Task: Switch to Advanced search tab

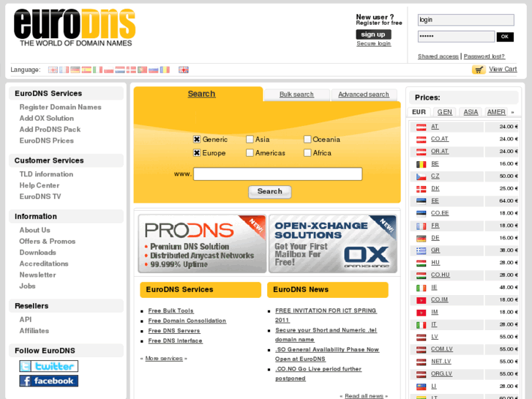Action: click(x=364, y=94)
